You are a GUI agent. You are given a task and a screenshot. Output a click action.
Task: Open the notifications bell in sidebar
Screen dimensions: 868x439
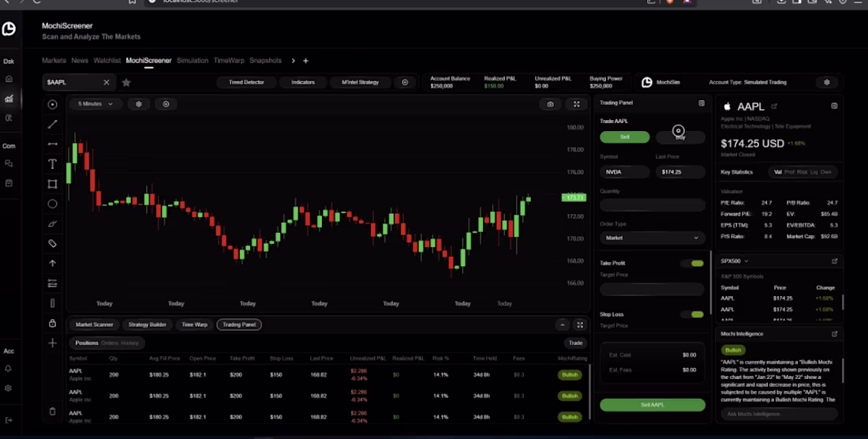click(9, 369)
